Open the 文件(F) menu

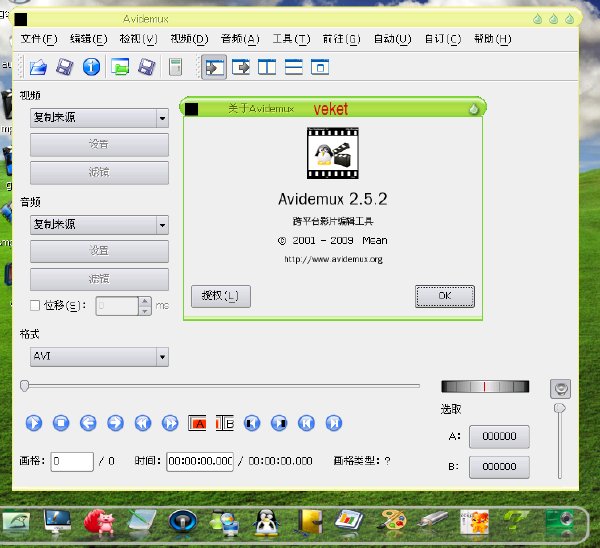pos(39,39)
